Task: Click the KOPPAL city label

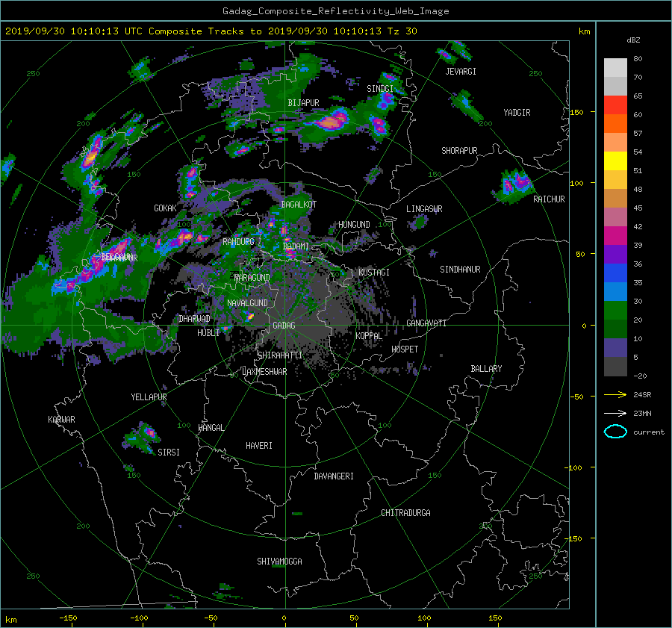Action: [x=369, y=335]
